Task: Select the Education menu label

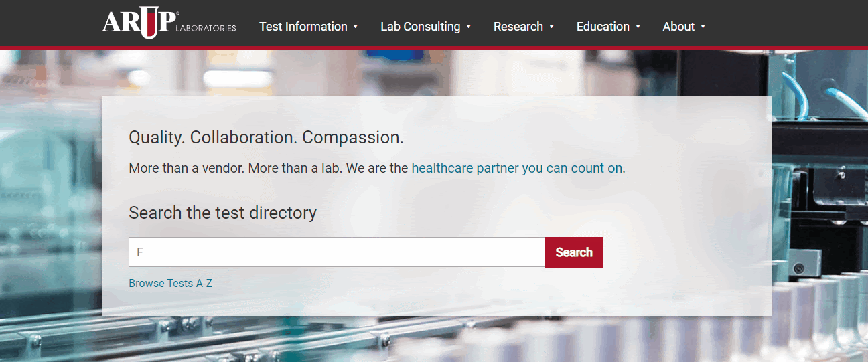Action: pyautogui.click(x=603, y=27)
